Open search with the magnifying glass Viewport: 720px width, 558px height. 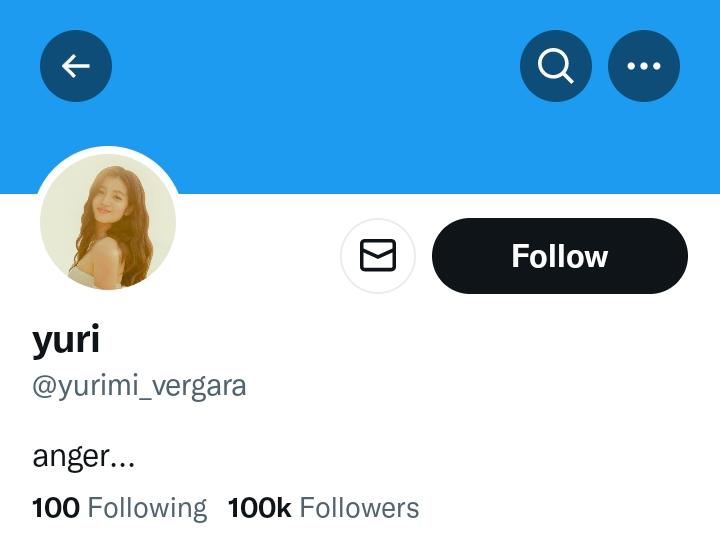point(556,66)
